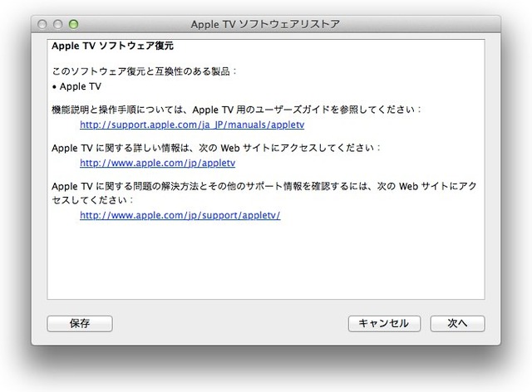Screen dimensions: 532x392
Task: Open the www.apple.com/jp/support/appletv/ link
Action: [180, 215]
